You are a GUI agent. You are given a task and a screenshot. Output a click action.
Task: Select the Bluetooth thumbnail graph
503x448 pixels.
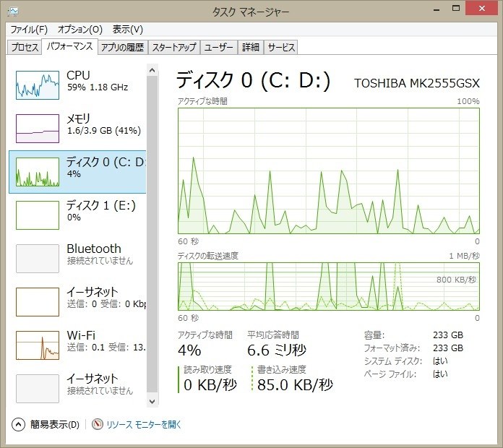[x=38, y=259]
